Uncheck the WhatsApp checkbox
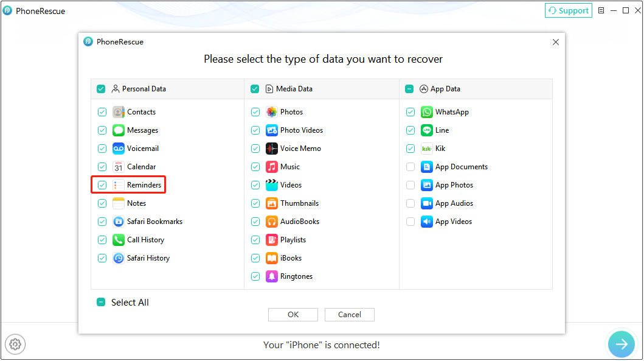 [410, 112]
